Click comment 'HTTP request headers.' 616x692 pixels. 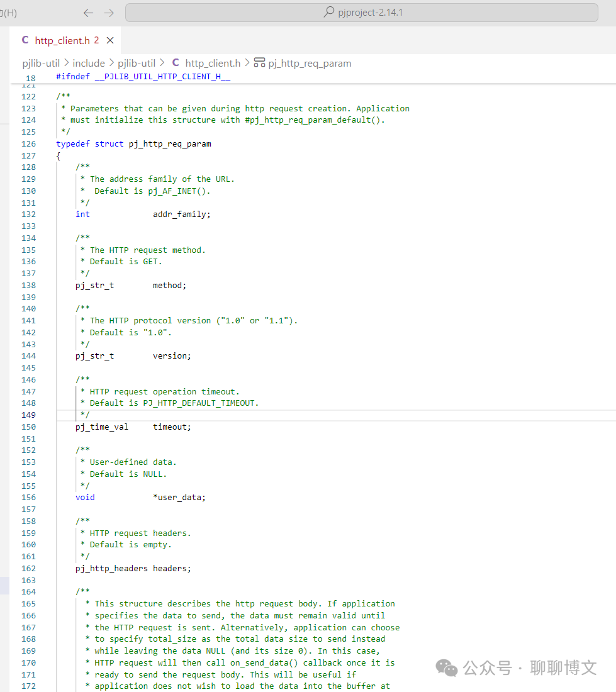[140, 533]
